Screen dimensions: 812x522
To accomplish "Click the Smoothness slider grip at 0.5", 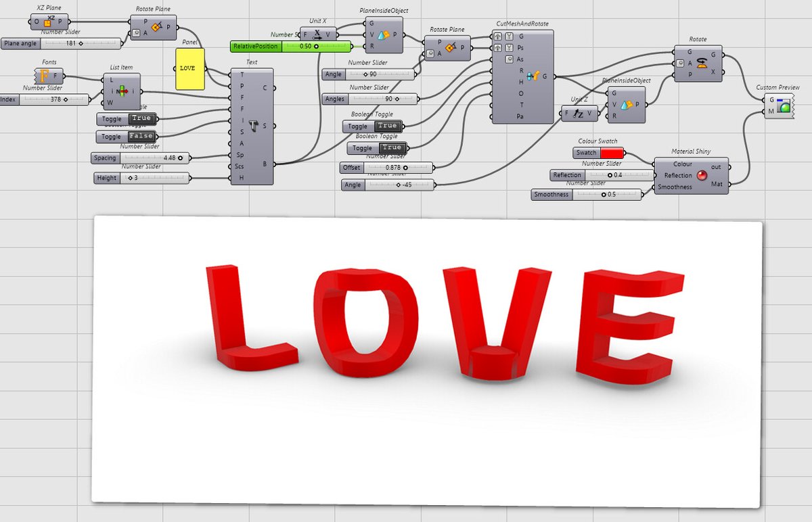I will 604,194.
